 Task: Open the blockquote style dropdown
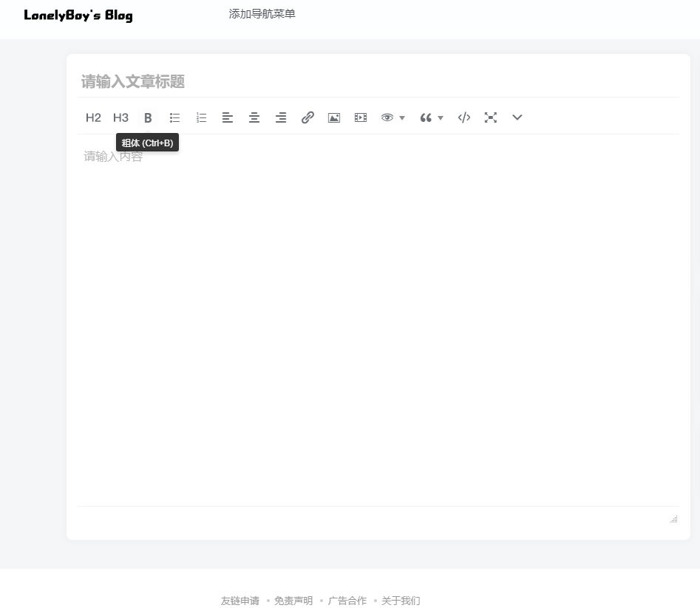(x=431, y=117)
